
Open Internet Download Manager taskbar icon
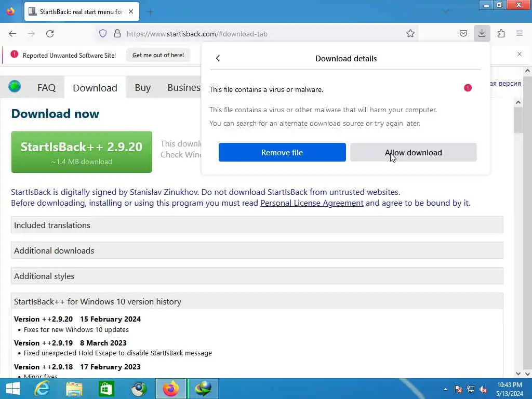pos(203,389)
